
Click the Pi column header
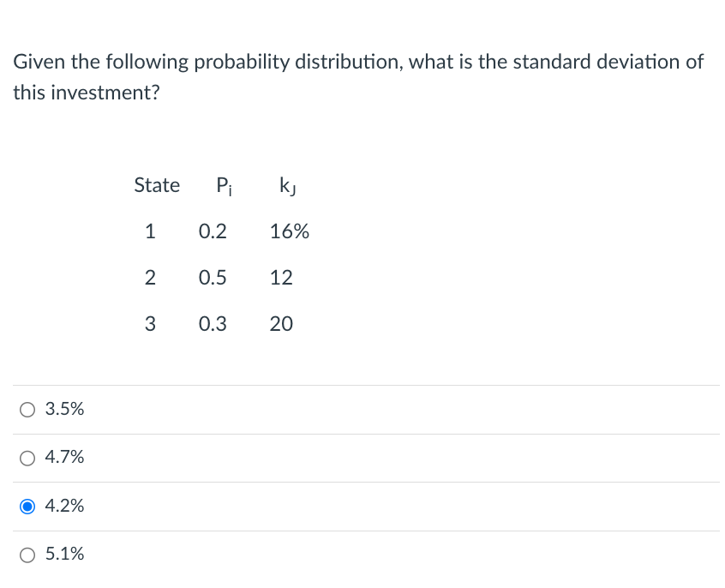(224, 185)
